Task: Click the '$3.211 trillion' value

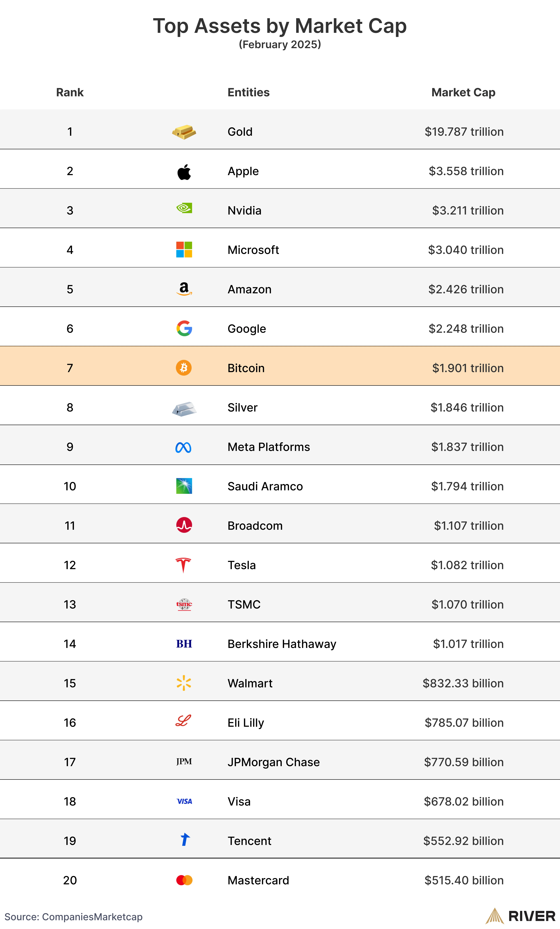Action: point(468,210)
